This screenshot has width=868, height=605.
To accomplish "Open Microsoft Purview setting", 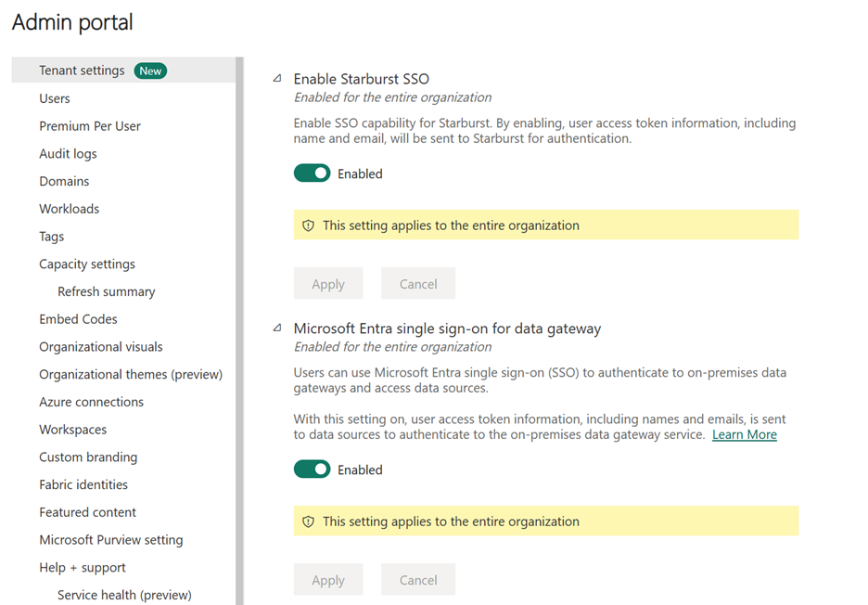I will (110, 540).
